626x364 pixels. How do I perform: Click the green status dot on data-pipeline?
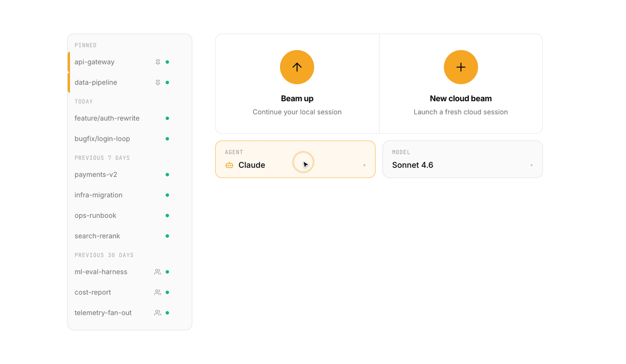pos(167,82)
